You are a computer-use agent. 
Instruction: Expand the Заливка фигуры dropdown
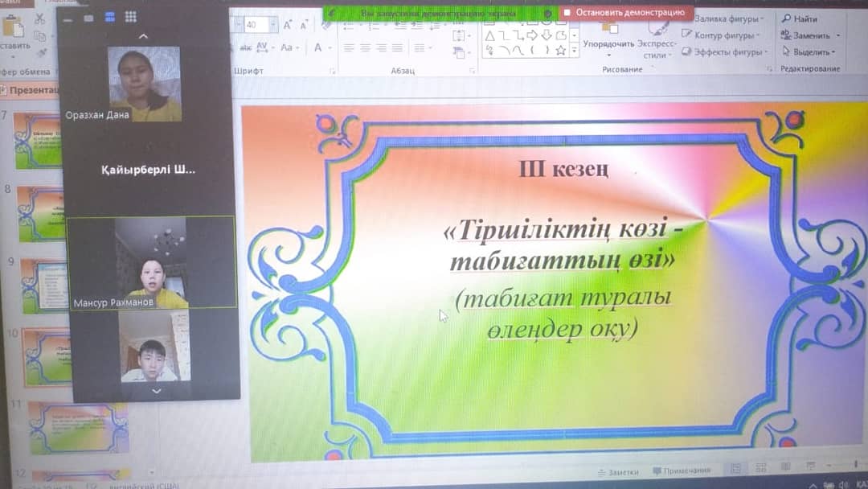[x=764, y=18]
